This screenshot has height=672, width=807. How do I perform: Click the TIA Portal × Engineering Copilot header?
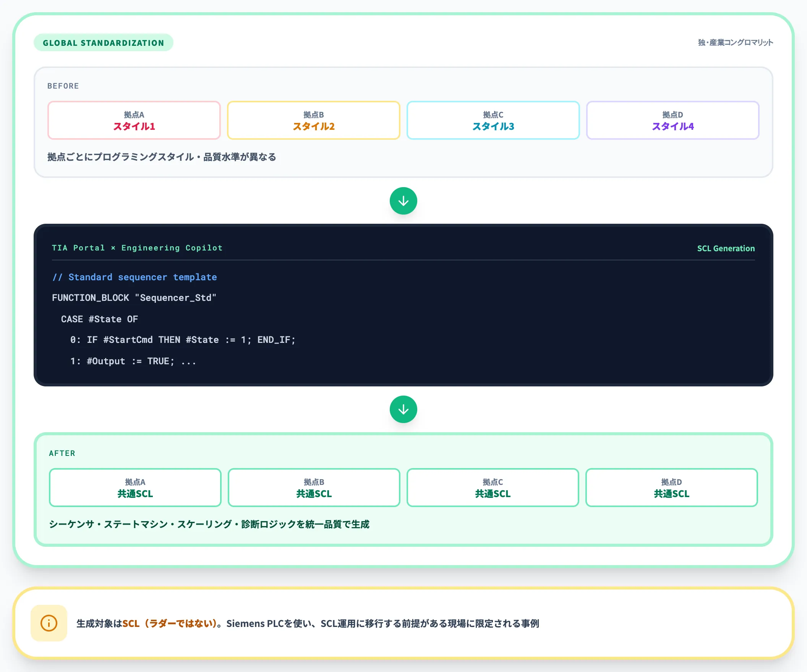(x=137, y=248)
